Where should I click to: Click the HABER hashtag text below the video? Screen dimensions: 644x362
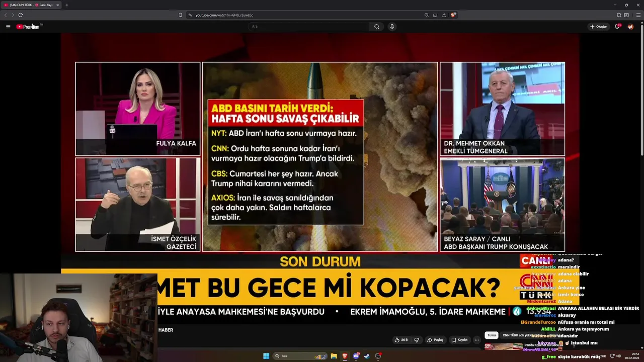[x=166, y=330]
